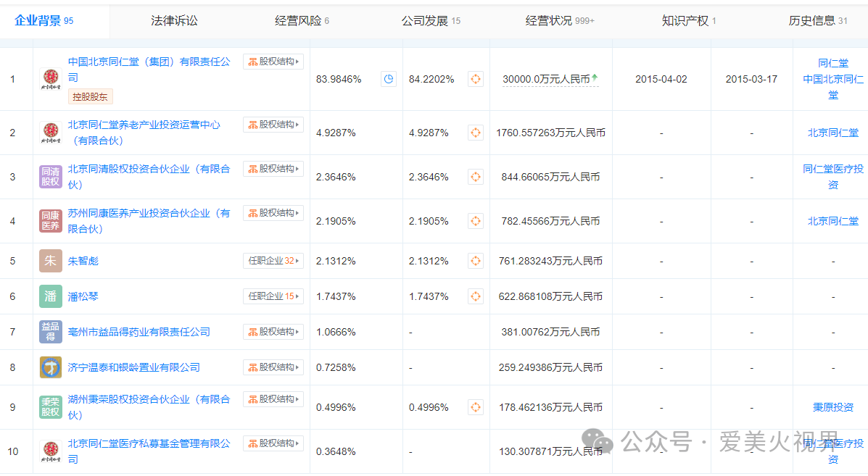Click the green 潘 avatar icon
The image size is (868, 476).
click(x=50, y=296)
